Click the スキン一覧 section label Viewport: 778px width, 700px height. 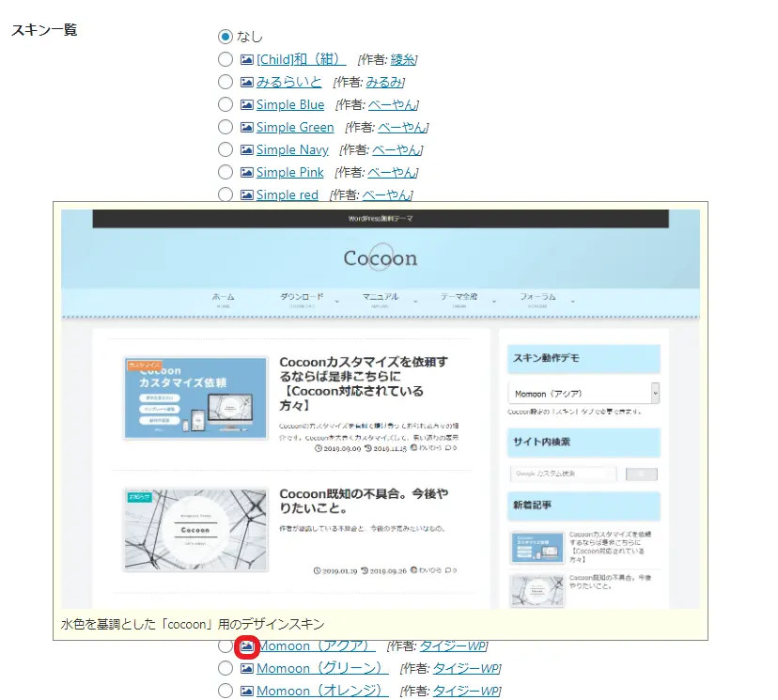(44, 30)
